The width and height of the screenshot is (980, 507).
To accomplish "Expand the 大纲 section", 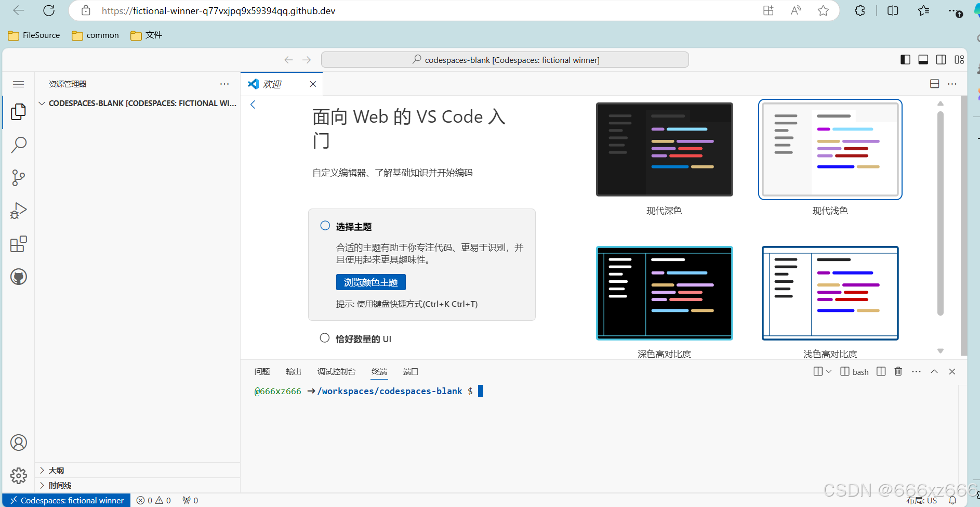I will (137, 470).
